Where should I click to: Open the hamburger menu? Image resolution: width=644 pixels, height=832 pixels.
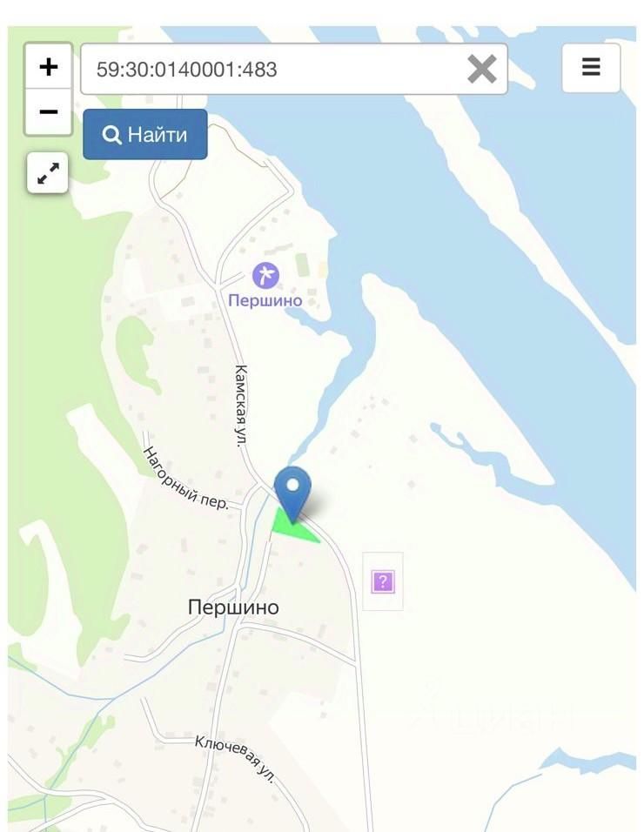(591, 67)
